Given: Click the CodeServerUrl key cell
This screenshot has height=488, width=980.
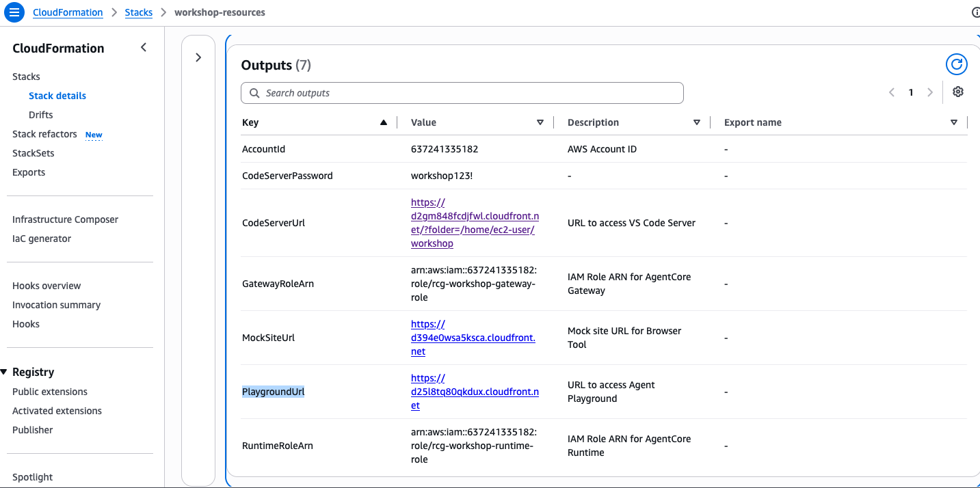Looking at the screenshot, I should [274, 223].
